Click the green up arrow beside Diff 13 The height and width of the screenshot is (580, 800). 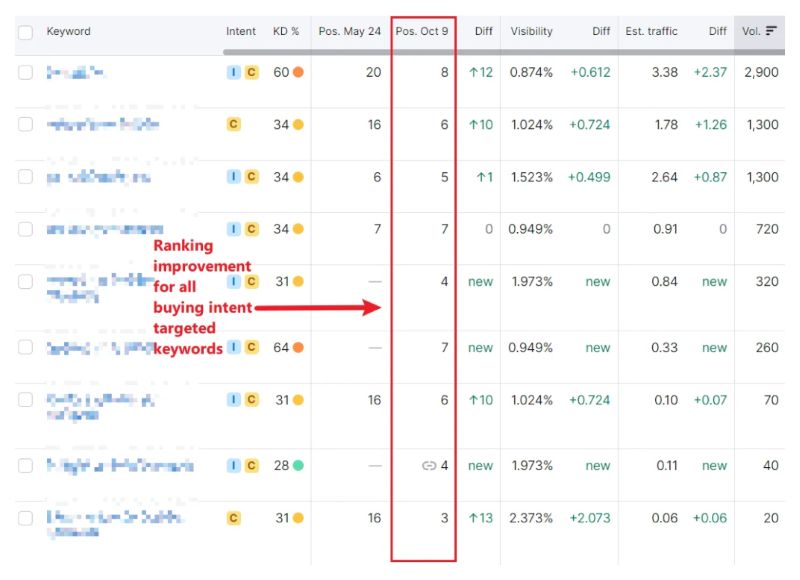[x=473, y=518]
